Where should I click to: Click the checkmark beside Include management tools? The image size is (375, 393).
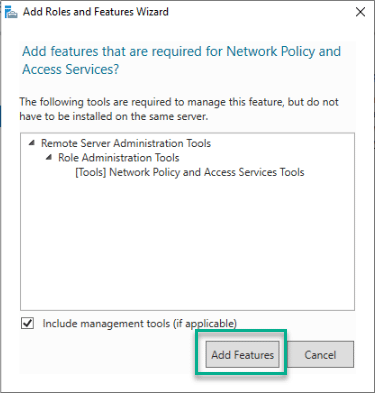(27, 323)
